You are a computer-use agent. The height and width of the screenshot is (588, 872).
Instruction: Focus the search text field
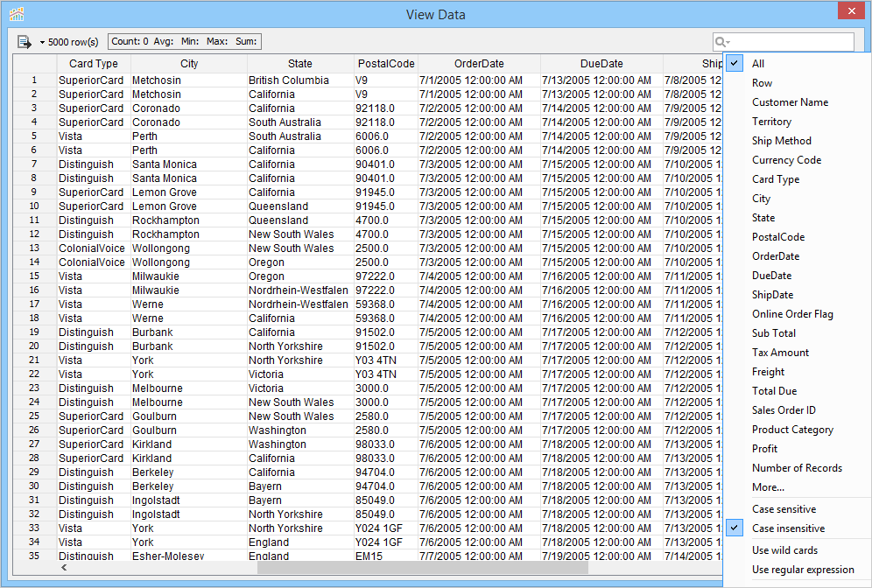[791, 42]
